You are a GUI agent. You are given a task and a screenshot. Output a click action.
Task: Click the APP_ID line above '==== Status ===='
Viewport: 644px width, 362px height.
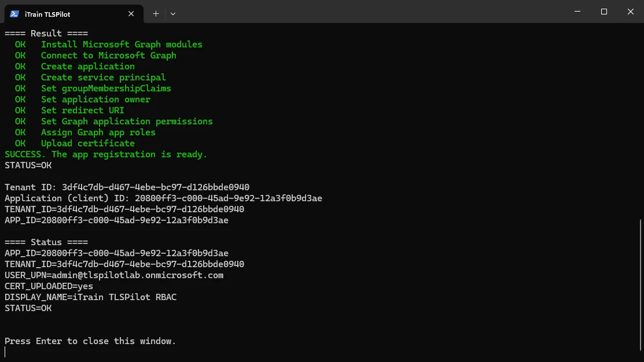click(x=117, y=220)
